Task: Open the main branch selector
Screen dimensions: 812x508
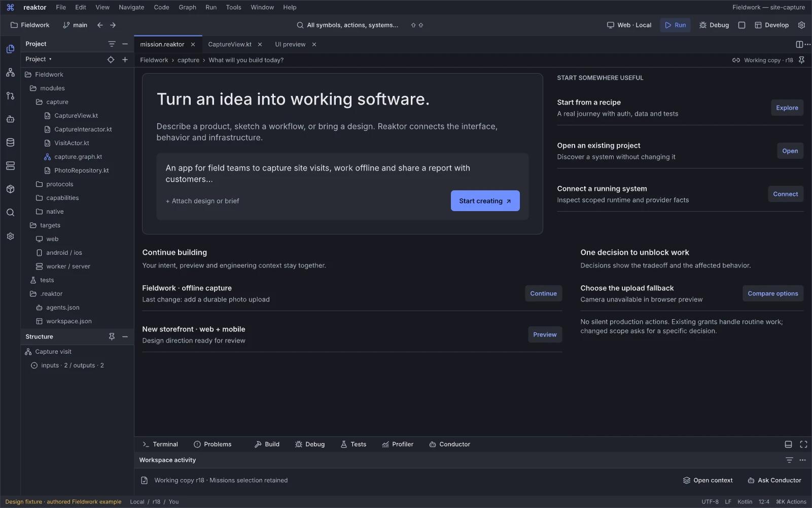Action: pyautogui.click(x=75, y=25)
